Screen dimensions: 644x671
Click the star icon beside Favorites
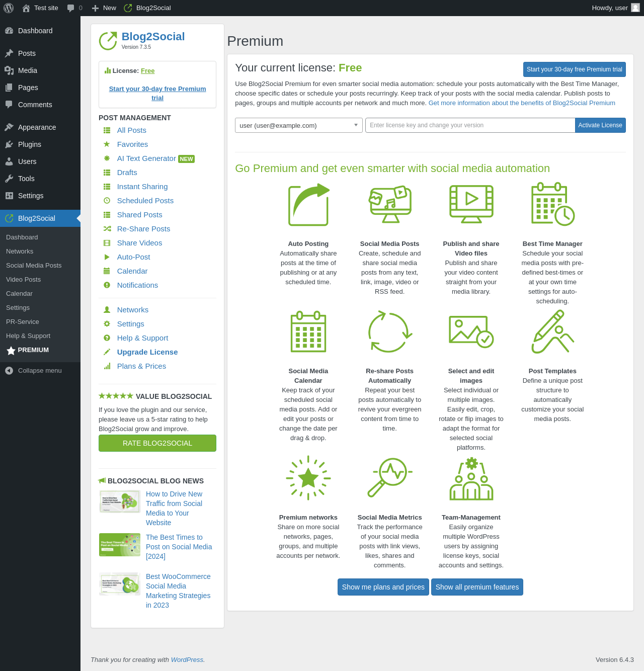click(107, 144)
